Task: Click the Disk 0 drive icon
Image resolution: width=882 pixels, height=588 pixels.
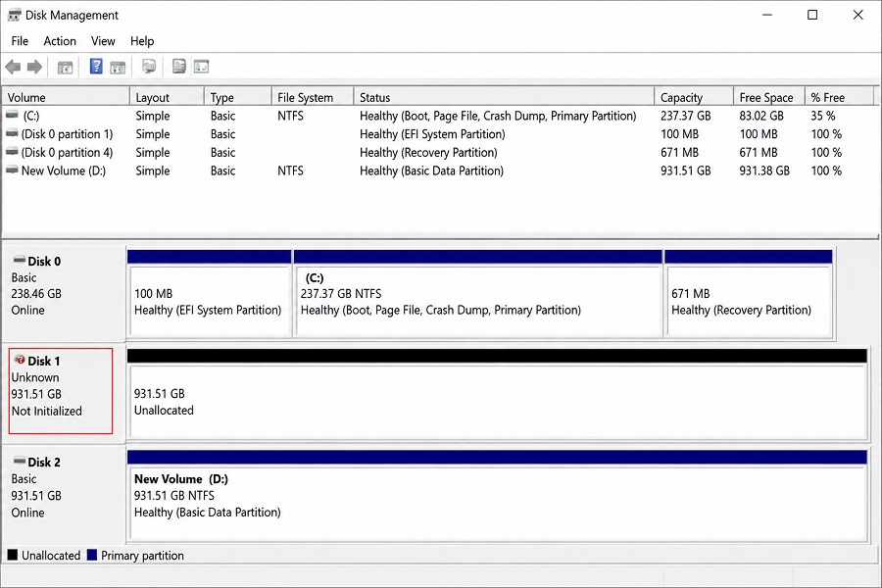Action: click(x=20, y=260)
